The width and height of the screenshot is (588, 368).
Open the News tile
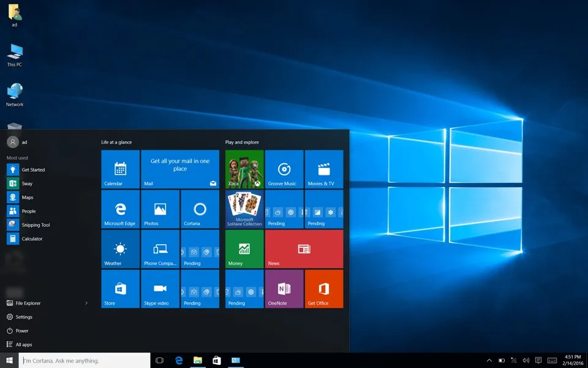[x=304, y=248]
